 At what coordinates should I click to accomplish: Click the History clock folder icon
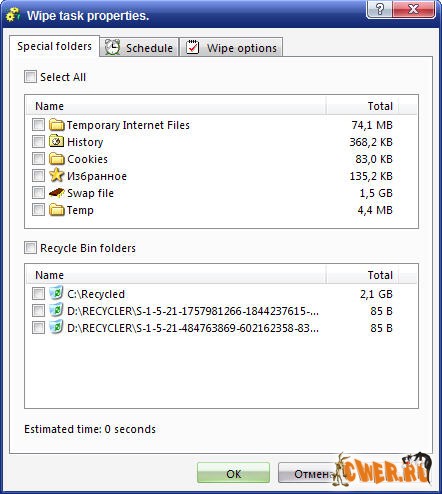(57, 142)
